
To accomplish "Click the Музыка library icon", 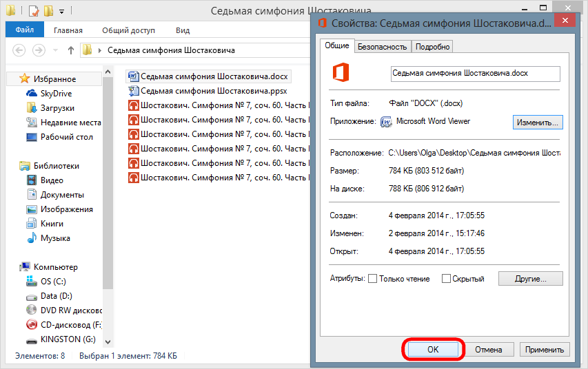I will (31, 238).
